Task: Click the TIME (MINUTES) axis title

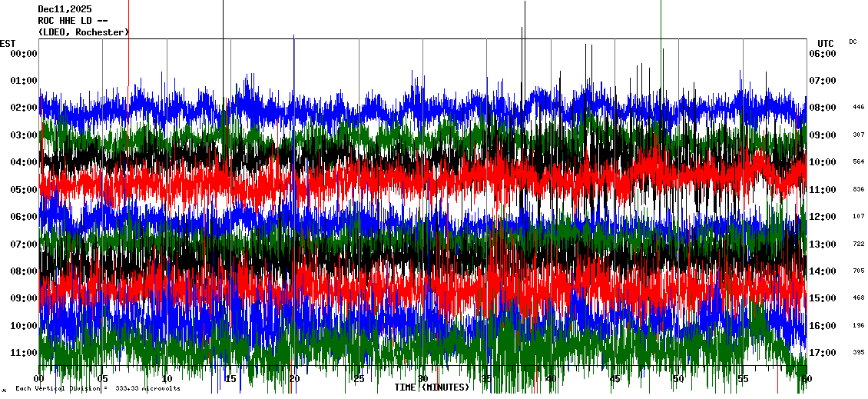Action: point(432,387)
